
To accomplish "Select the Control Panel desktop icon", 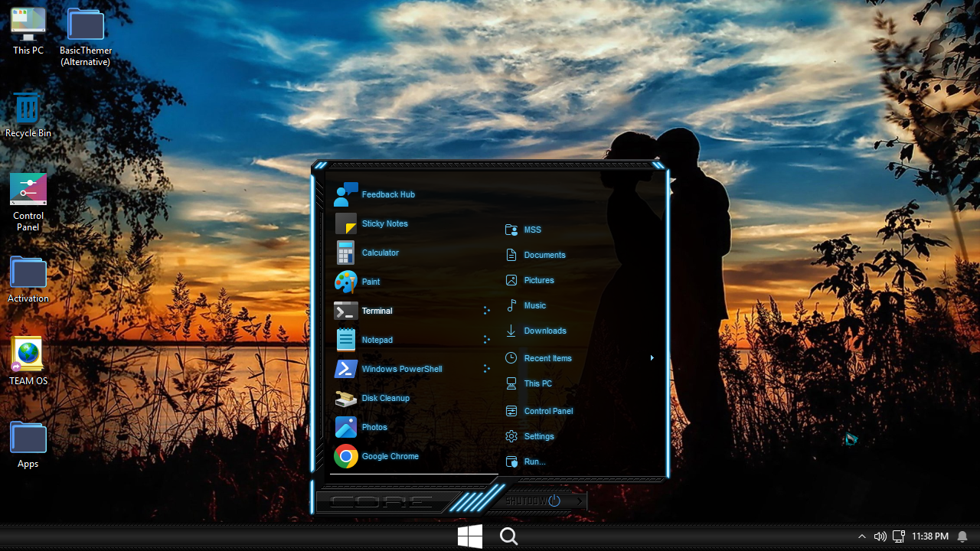I will [x=28, y=201].
